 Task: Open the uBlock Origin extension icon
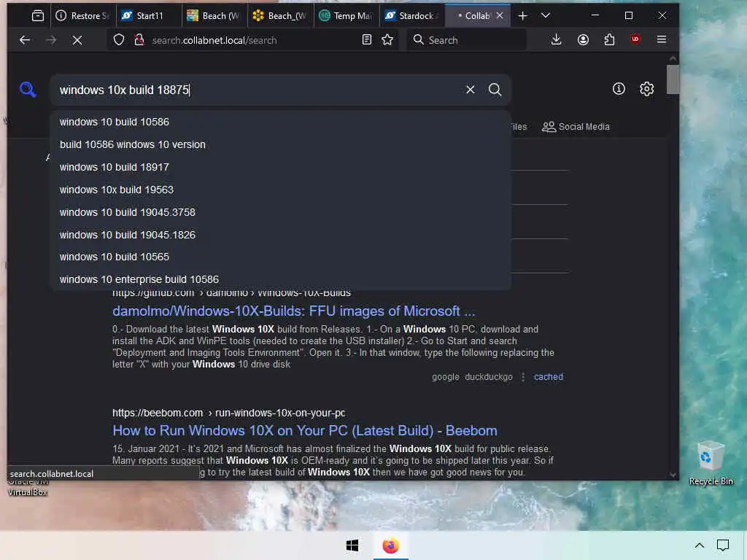pos(635,39)
